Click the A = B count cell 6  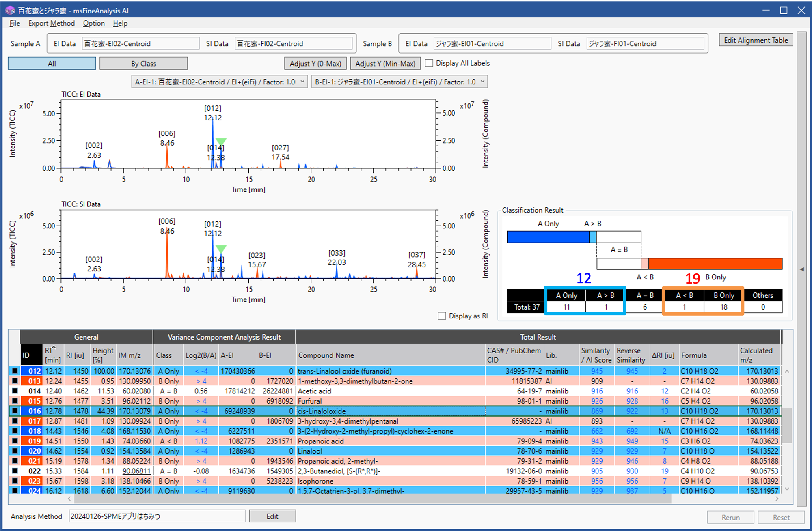pos(644,307)
